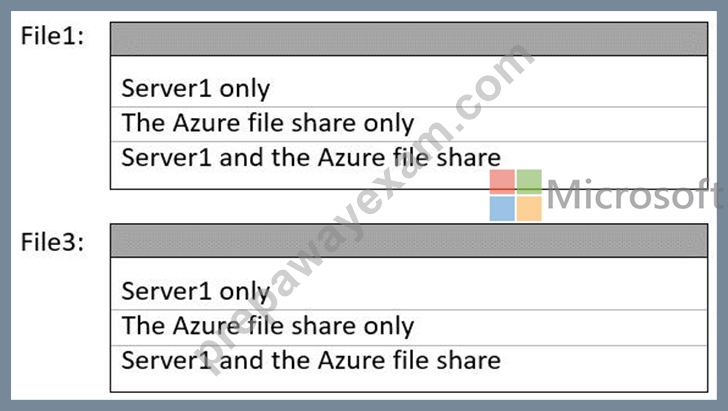Click blank row above File1's "Server1 only"
The image size is (728, 411).
pyautogui.click(x=409, y=64)
